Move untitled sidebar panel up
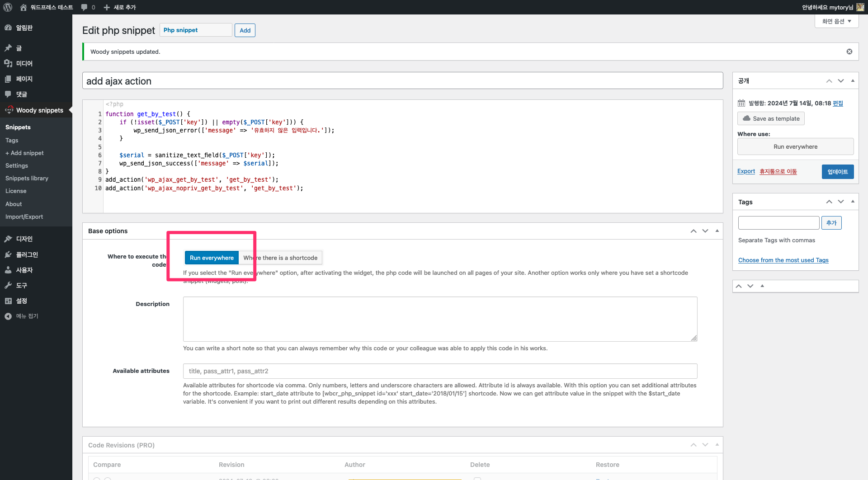Image resolution: width=868 pixels, height=480 pixels. click(739, 286)
